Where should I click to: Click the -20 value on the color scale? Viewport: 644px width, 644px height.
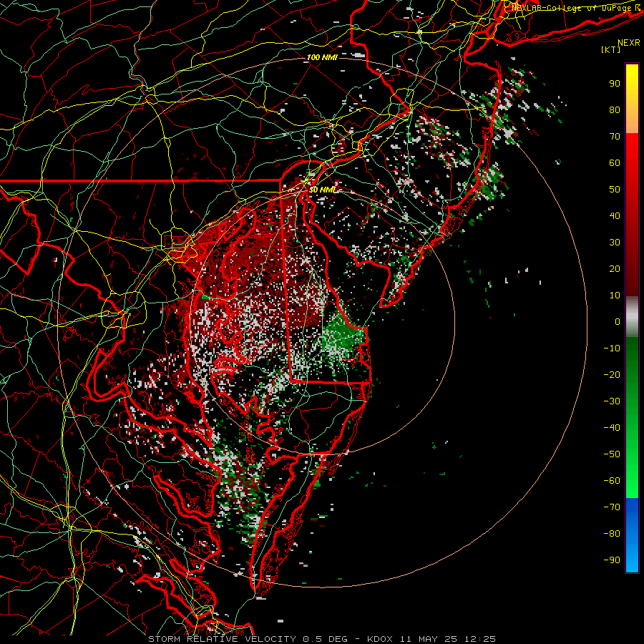point(612,375)
